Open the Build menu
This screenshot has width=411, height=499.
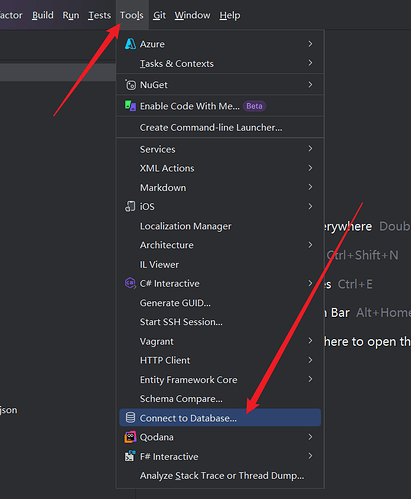(x=43, y=15)
